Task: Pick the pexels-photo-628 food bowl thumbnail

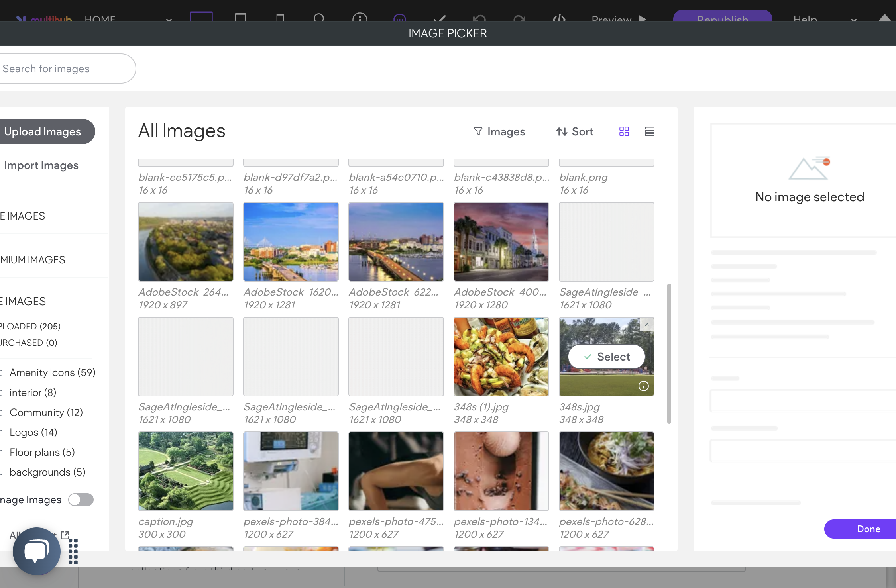Action: click(x=607, y=471)
